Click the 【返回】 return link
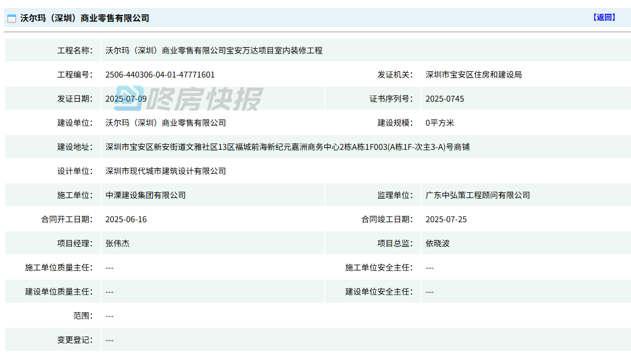631x364 pixels. tap(604, 18)
